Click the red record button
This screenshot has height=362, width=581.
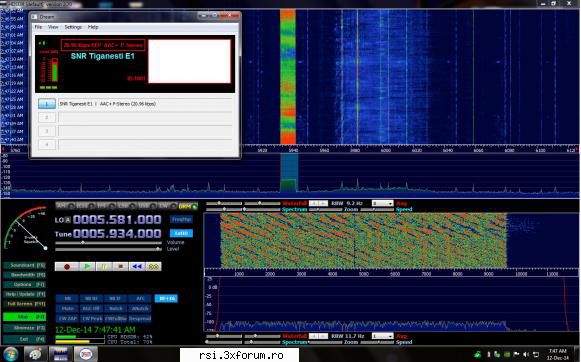pyautogui.click(x=67, y=266)
